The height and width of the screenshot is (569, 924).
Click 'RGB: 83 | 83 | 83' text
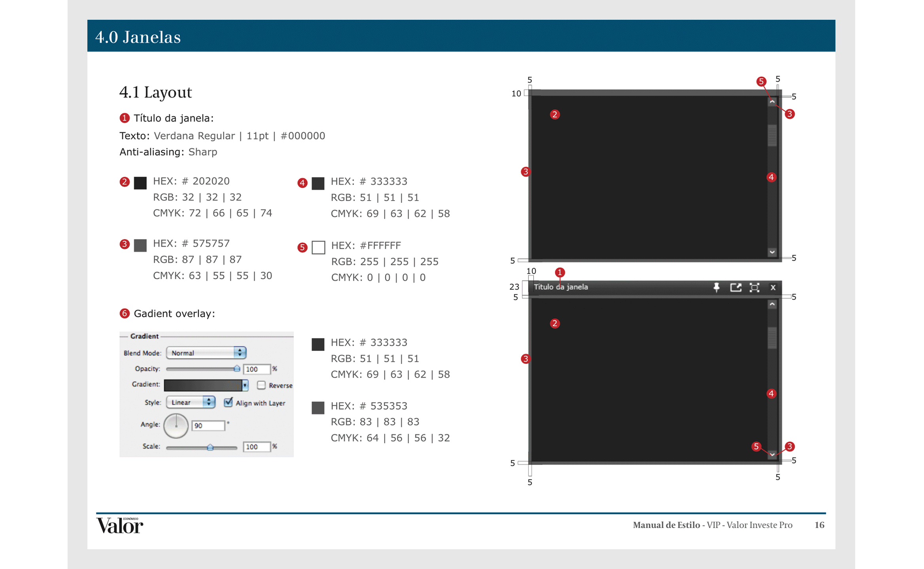tap(375, 422)
